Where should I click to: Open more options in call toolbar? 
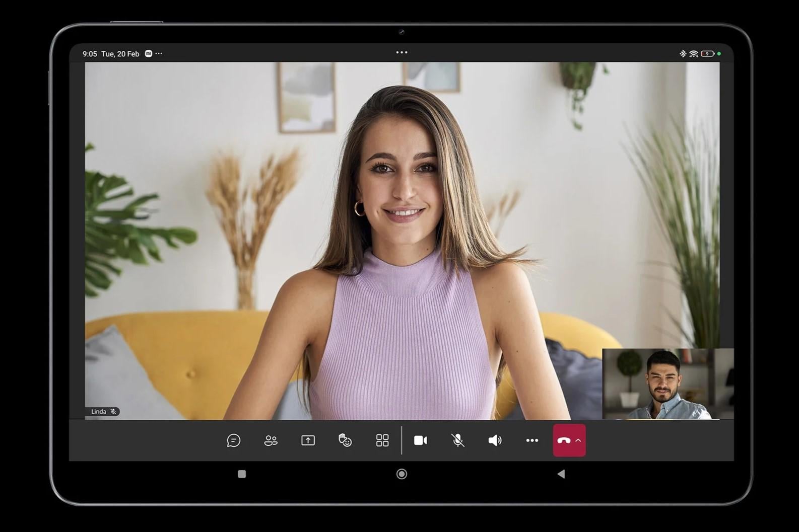tap(532, 440)
